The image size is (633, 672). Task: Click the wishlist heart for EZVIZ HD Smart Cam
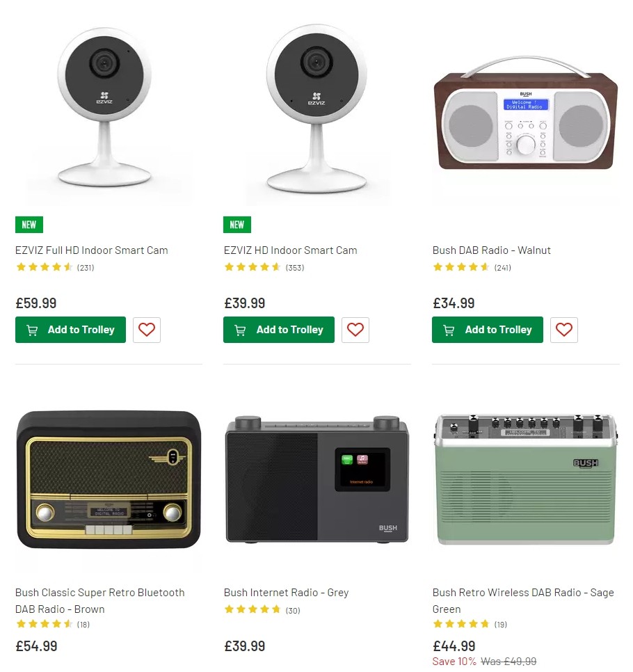point(355,330)
